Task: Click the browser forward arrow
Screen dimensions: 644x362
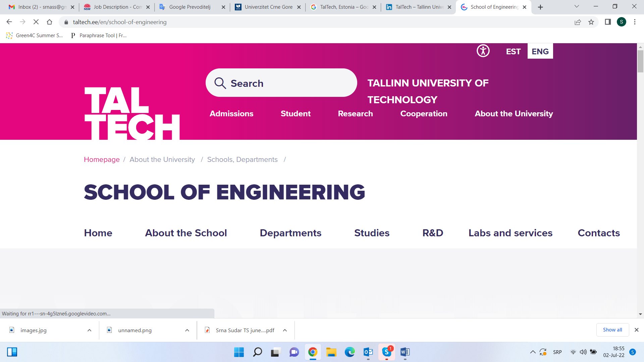Action: (x=22, y=22)
